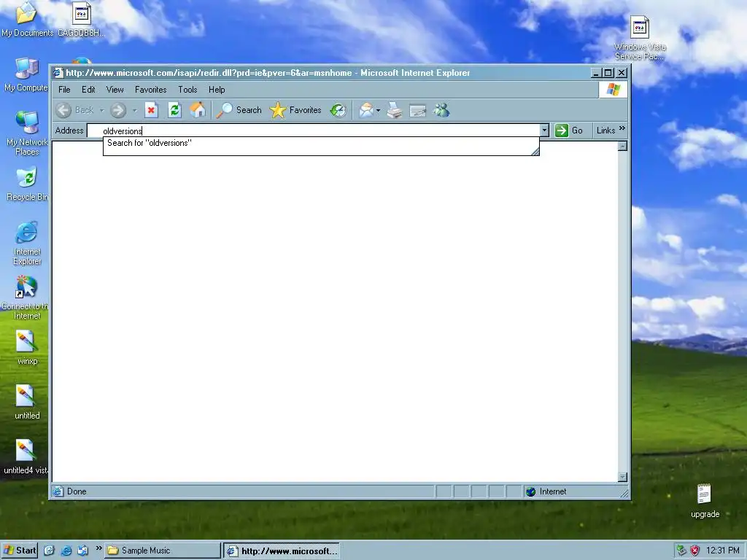Refresh the page with green arrows icon

(x=174, y=111)
